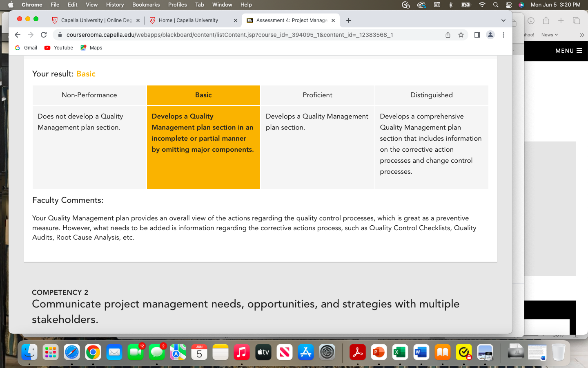Select the Assessment 4: Project Management tab
Screen dimensions: 588x368
click(292, 20)
